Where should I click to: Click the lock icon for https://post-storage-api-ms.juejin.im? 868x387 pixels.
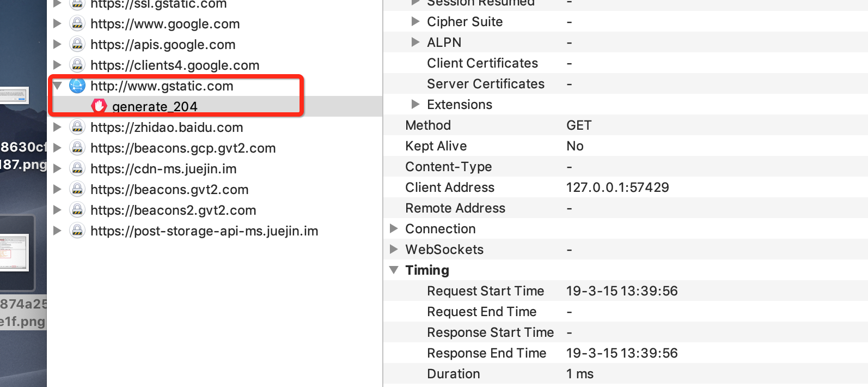77,231
